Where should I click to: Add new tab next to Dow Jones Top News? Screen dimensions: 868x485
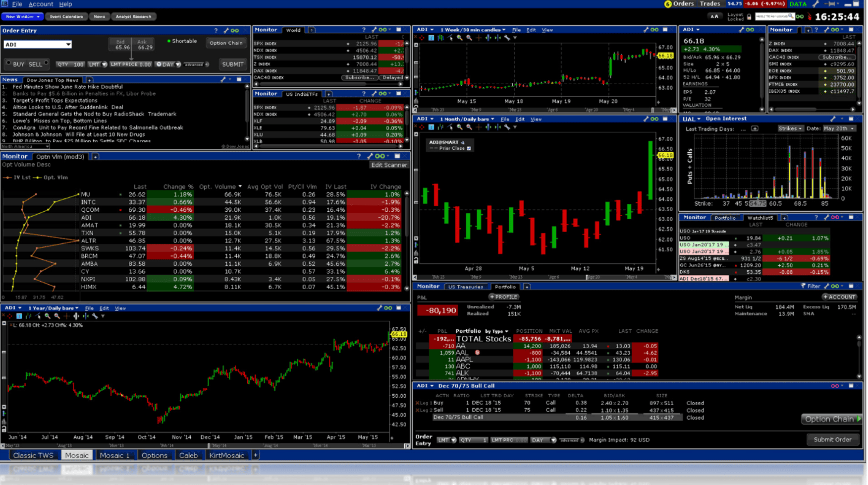(x=89, y=80)
